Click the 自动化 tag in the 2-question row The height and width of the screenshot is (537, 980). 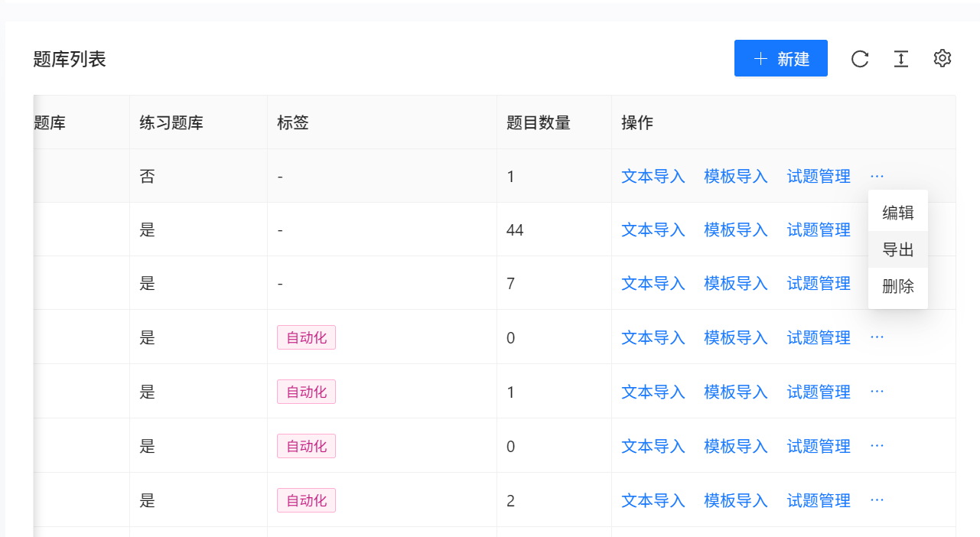[306, 500]
